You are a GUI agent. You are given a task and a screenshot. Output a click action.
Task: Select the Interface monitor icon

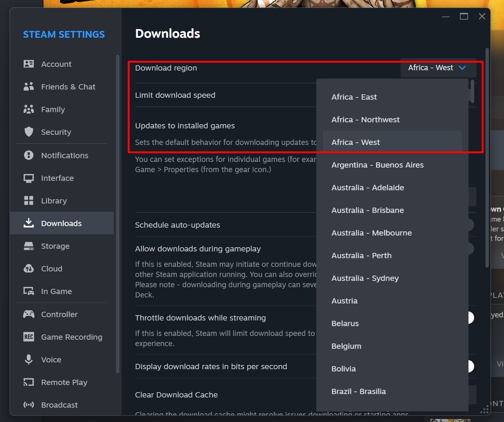click(29, 178)
